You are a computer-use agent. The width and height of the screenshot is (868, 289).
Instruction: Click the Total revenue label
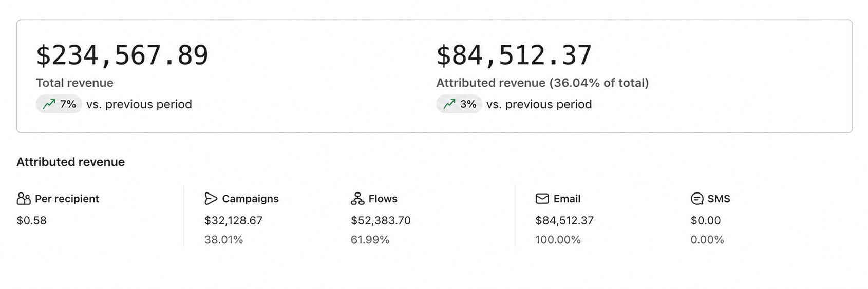coord(74,83)
